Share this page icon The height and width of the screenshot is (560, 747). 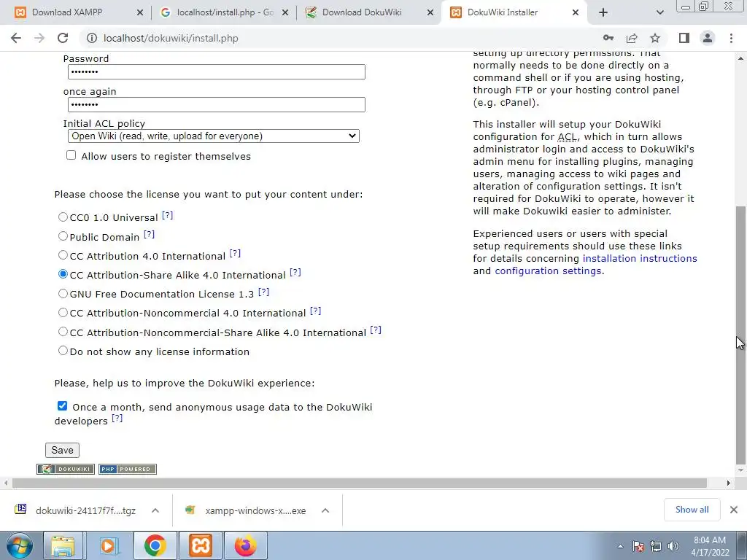pos(632,38)
